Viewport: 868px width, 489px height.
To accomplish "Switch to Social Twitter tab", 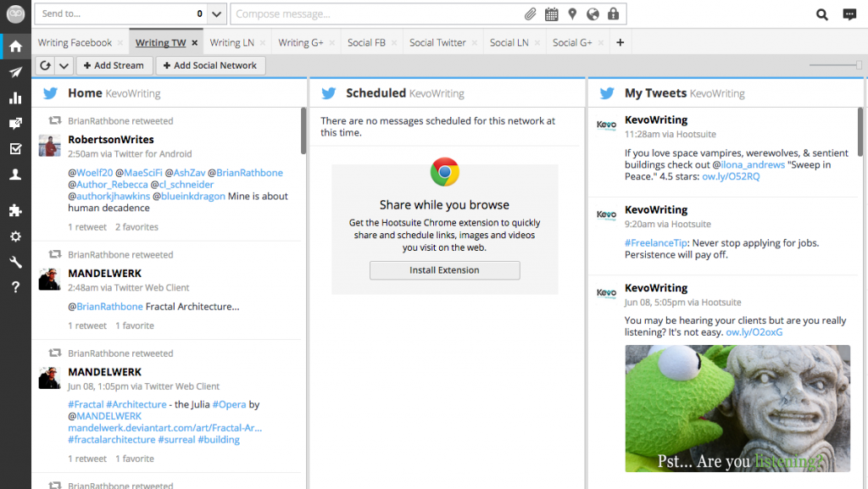I will 437,42.
